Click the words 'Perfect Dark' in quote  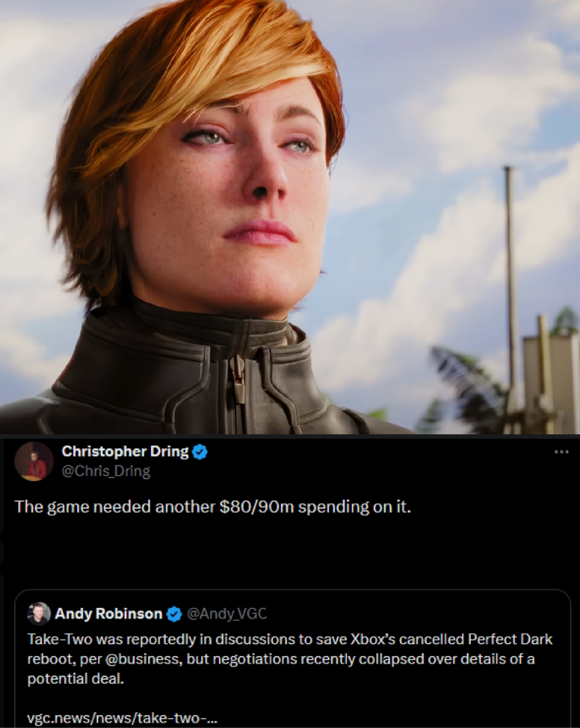(x=510, y=639)
